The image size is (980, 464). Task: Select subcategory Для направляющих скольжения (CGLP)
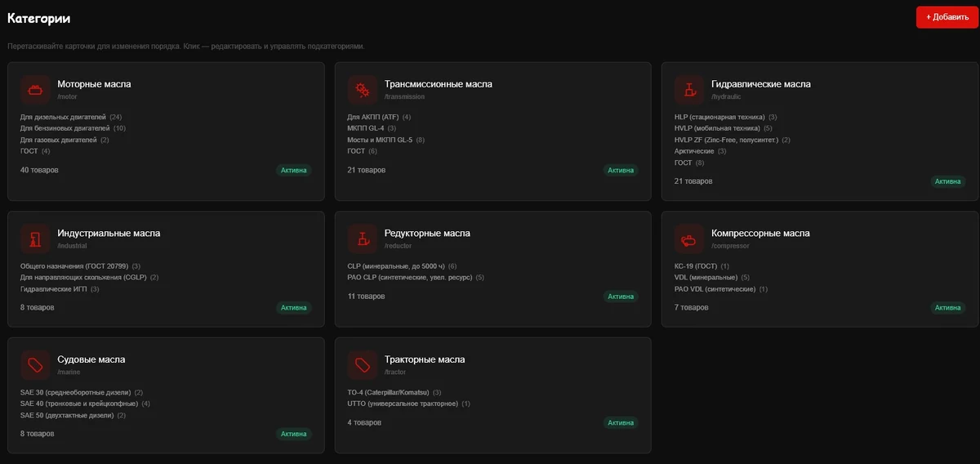(x=83, y=278)
